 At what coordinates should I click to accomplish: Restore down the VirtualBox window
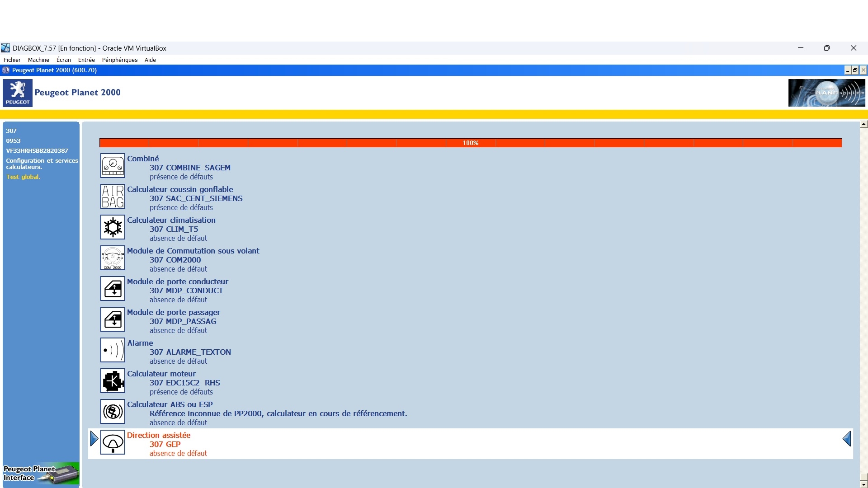coord(827,48)
